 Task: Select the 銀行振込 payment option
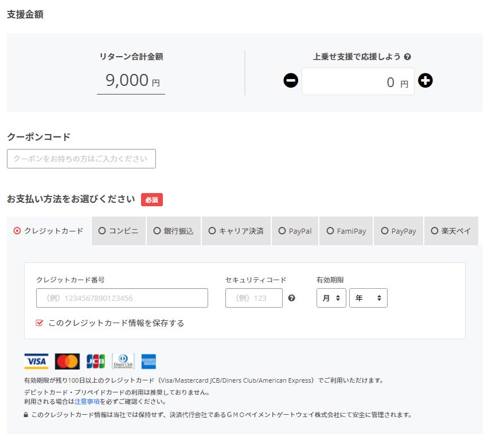click(x=174, y=231)
